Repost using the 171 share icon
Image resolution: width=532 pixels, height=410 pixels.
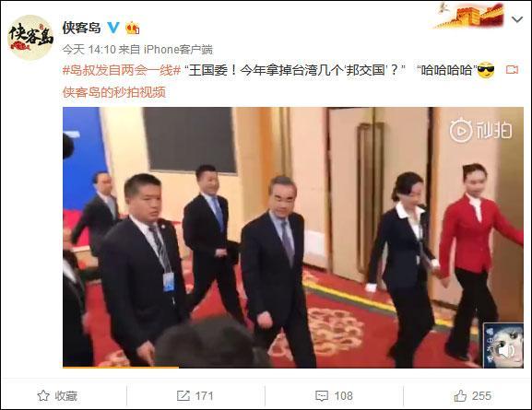pos(195,395)
